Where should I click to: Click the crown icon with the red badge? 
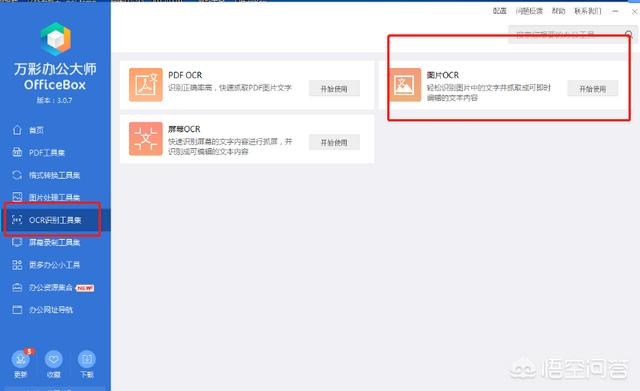point(20,359)
